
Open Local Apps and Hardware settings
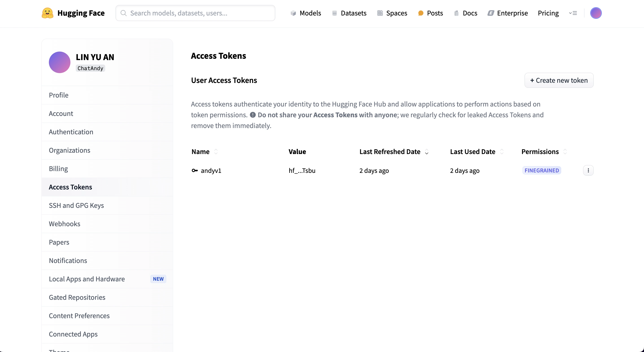pyautogui.click(x=107, y=279)
